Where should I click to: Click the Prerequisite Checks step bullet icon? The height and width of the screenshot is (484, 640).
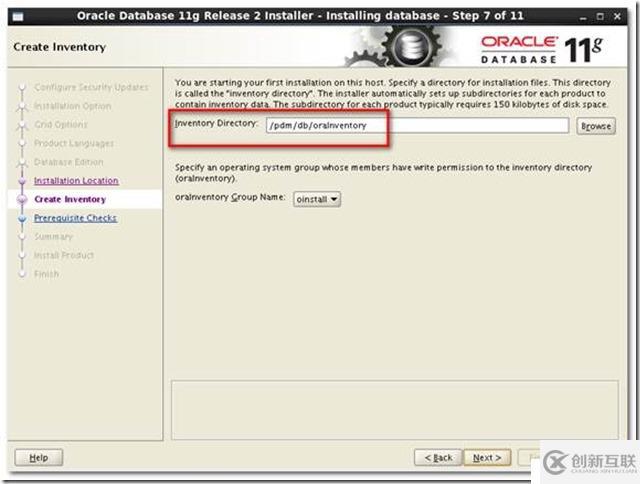click(22, 218)
